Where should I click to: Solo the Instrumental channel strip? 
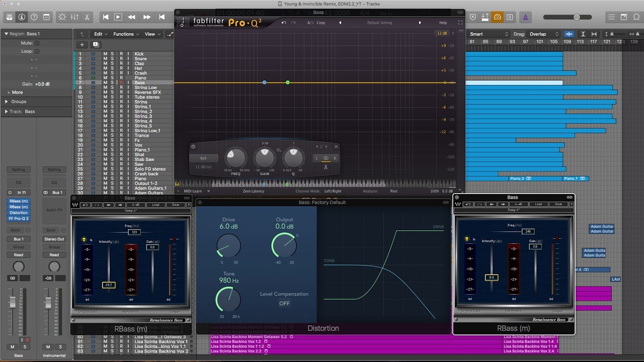point(60,347)
